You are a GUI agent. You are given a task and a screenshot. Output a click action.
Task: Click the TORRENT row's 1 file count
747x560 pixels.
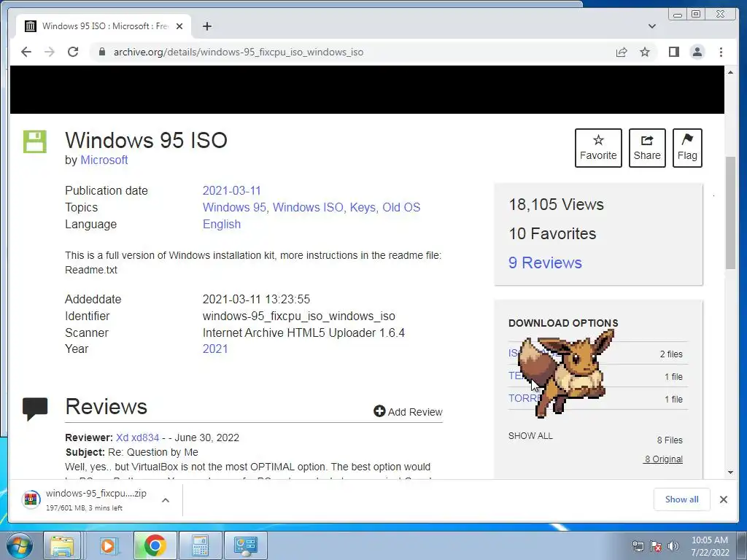coord(673,399)
